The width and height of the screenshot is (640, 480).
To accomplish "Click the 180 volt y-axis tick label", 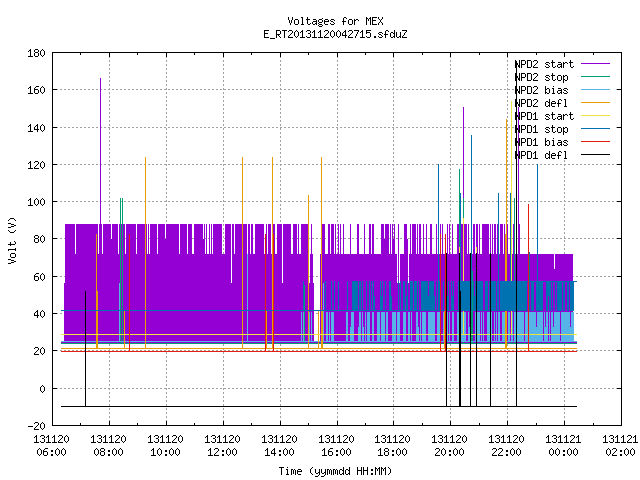I will point(36,53).
